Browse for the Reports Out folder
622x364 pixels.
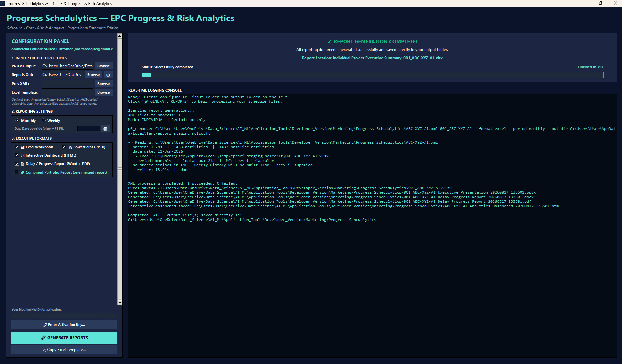93,75
